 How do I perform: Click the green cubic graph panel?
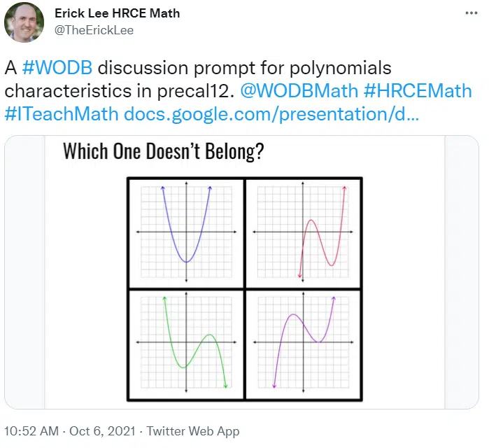tap(187, 344)
